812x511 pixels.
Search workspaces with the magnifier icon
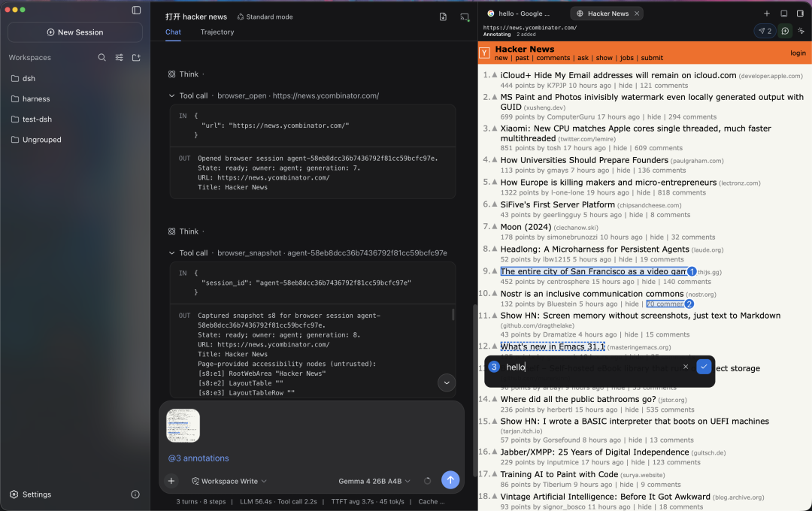pyautogui.click(x=102, y=57)
